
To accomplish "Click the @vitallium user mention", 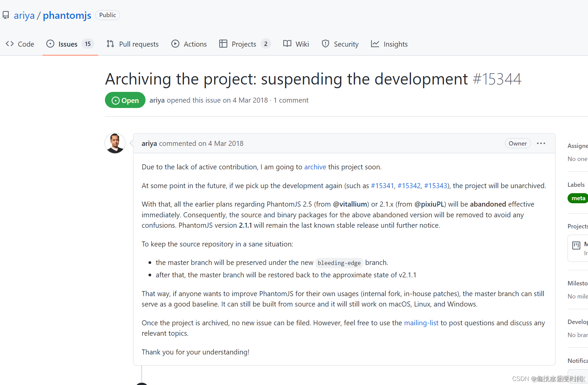I will point(350,204).
